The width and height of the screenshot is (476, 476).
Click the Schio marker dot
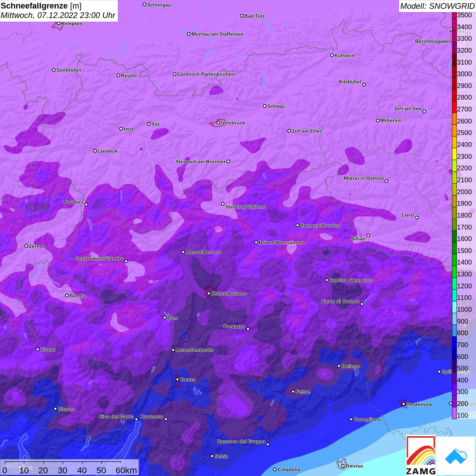click(212, 456)
